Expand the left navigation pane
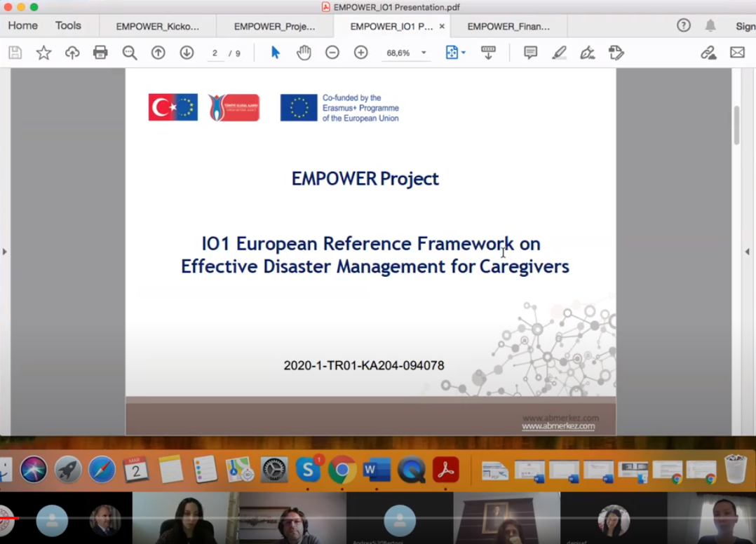Image resolution: width=756 pixels, height=544 pixels. tap(5, 251)
